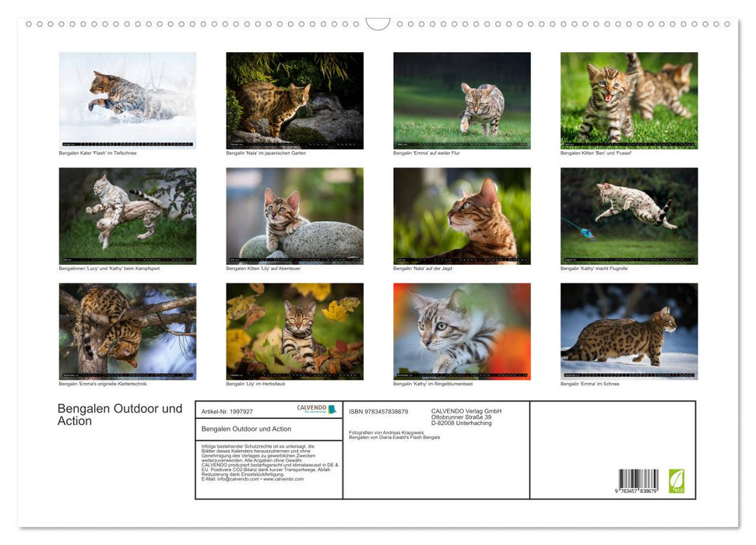
Task: Expand the photo 'Kathy' macht Flugrolle
Action: 628,215
